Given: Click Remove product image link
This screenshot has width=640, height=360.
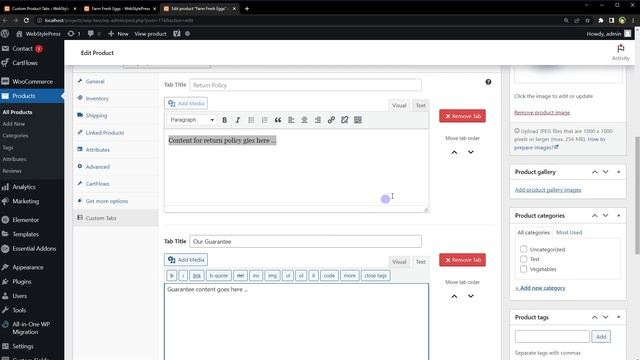Looking at the screenshot, I should 542,112.
